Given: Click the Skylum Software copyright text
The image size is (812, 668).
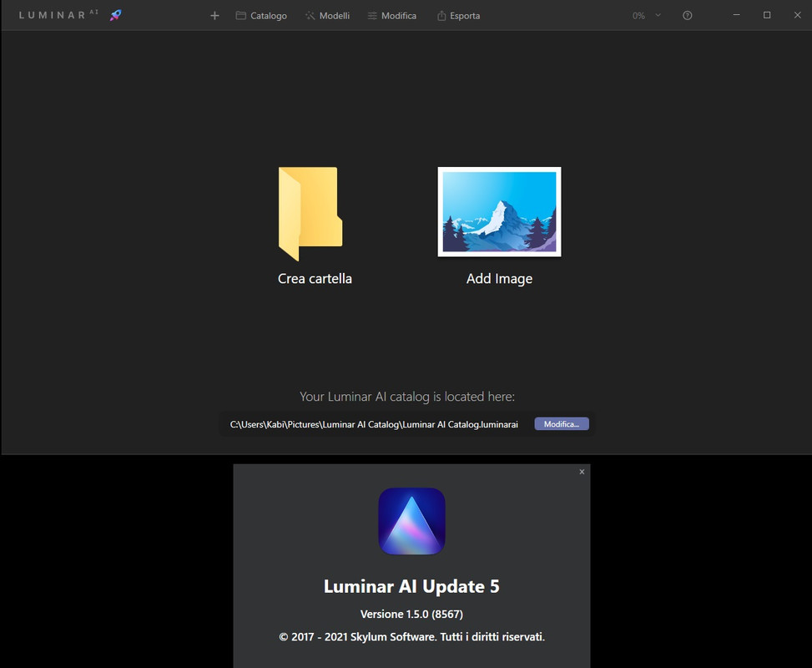Looking at the screenshot, I should [x=411, y=637].
